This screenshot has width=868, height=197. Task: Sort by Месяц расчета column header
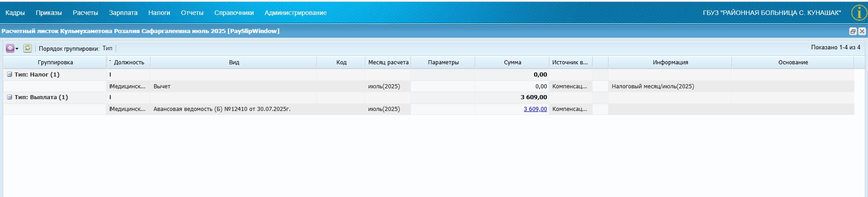[x=388, y=62]
